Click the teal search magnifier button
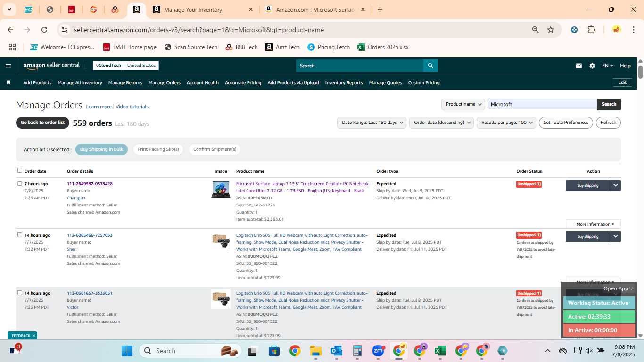Screen dimensions: 644x362 click(430, 66)
